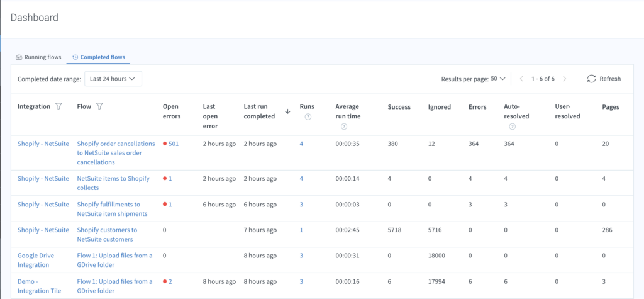Click the Dashboard page title
This screenshot has width=644, height=299.
35,18
